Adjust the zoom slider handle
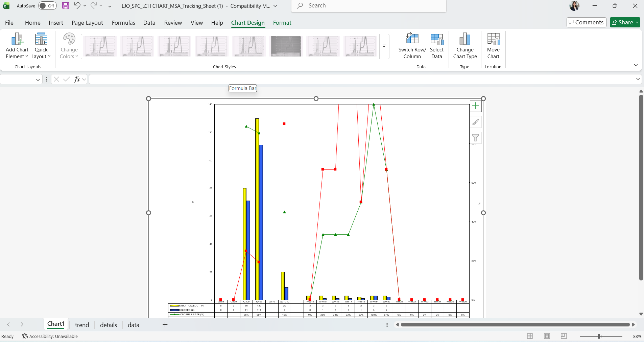Viewport: 644px width, 342px height. tap(599, 336)
